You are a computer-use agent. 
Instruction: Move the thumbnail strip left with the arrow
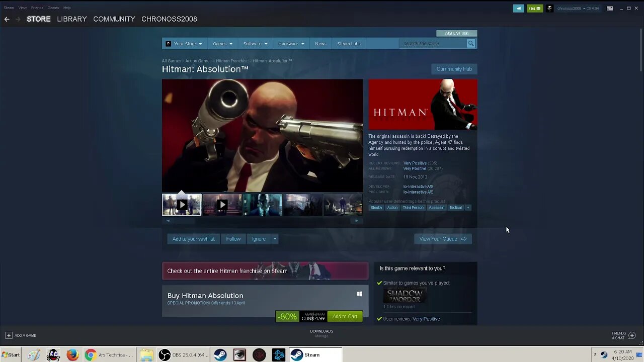(x=168, y=221)
